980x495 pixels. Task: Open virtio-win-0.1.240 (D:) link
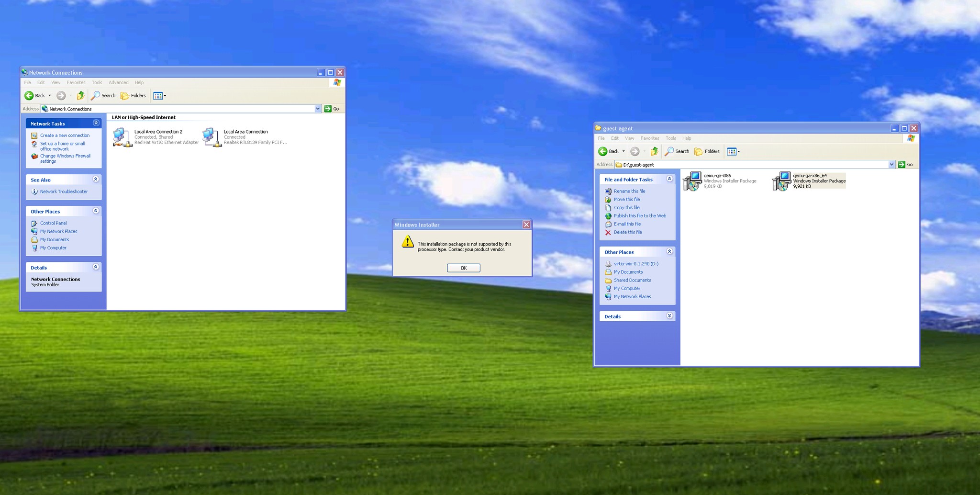click(x=636, y=264)
